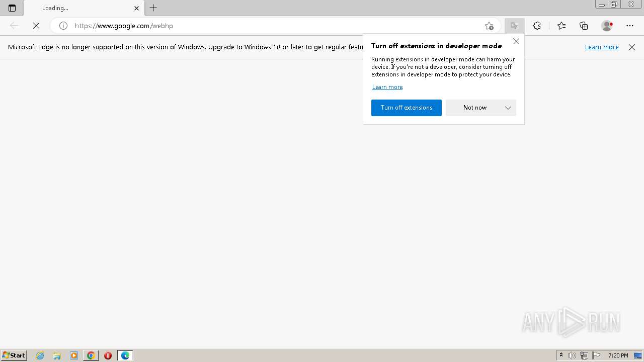The height and width of the screenshot is (362, 644).
Task: Click the google.com address bar
Action: tap(274, 26)
